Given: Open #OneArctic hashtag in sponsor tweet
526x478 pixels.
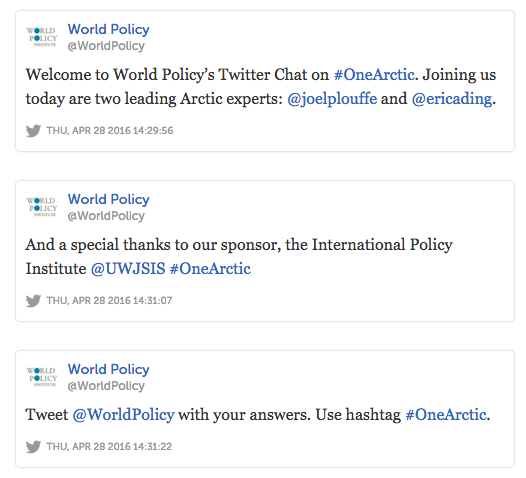Looking at the screenshot, I should [210, 269].
